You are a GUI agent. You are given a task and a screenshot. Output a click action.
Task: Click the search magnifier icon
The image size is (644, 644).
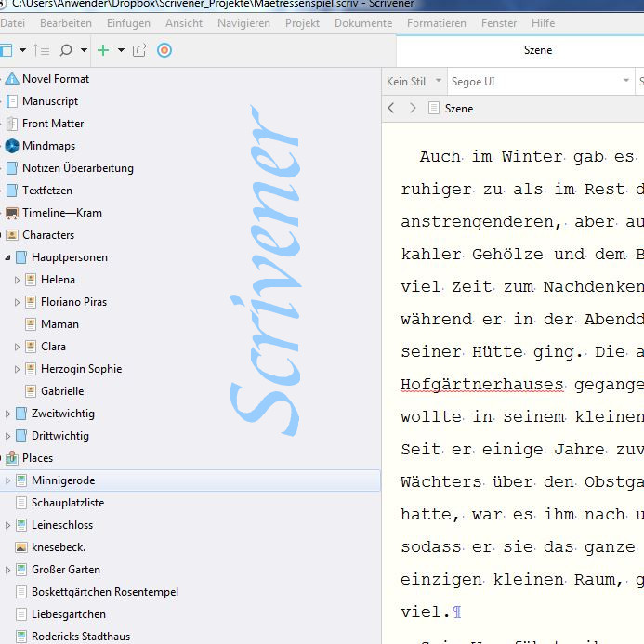tap(66, 50)
